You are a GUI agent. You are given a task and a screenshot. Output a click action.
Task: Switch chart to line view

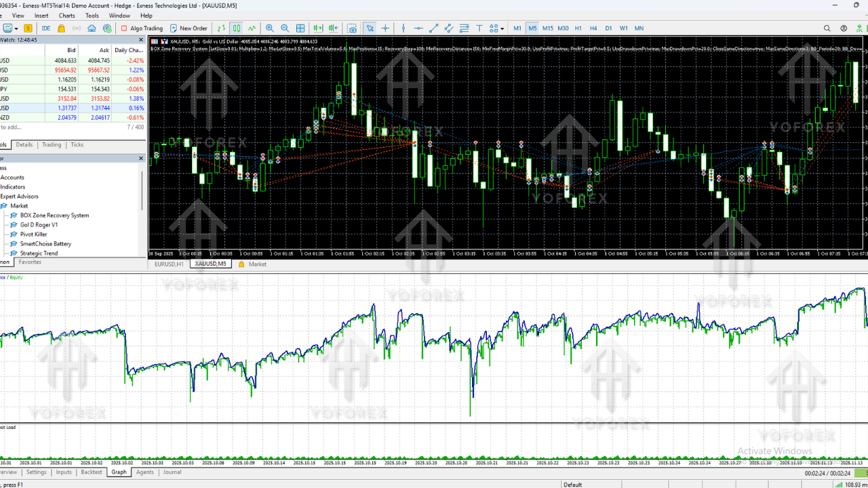[252, 28]
